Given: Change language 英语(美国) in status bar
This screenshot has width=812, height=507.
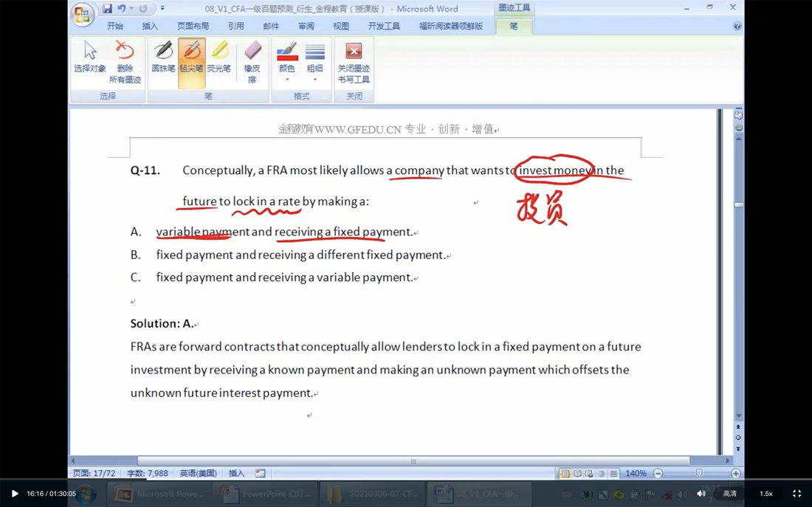Looking at the screenshot, I should coord(199,473).
